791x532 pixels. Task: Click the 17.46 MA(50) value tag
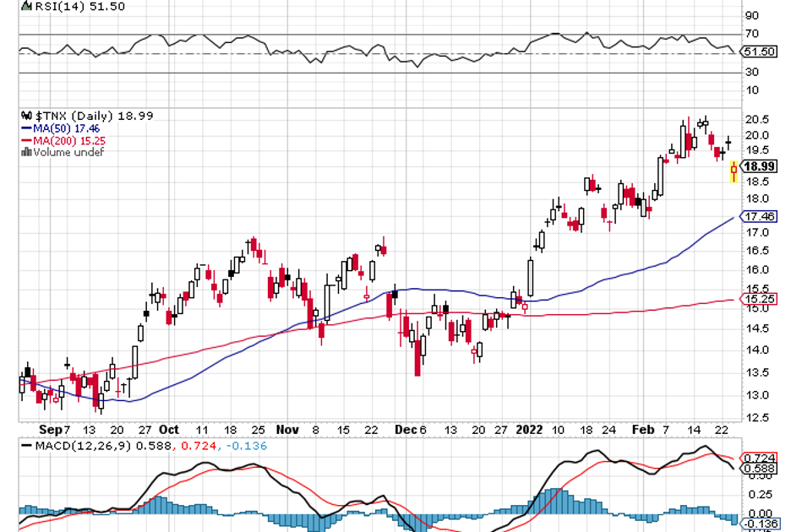759,216
